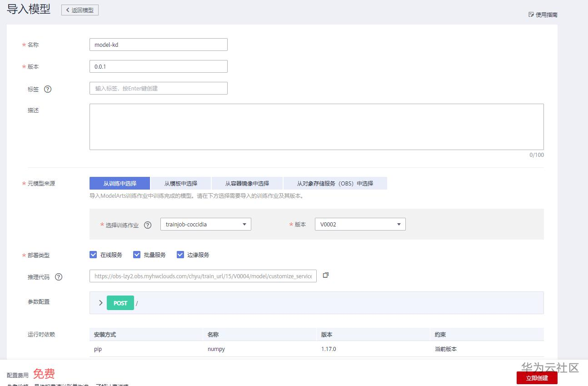Click inside the 描述 description textarea

[x=317, y=126]
